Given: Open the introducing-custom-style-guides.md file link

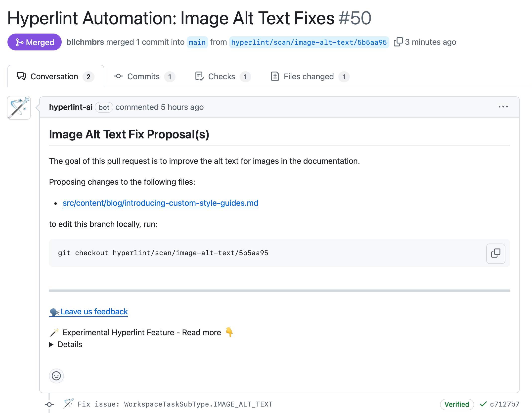Looking at the screenshot, I should (x=160, y=203).
